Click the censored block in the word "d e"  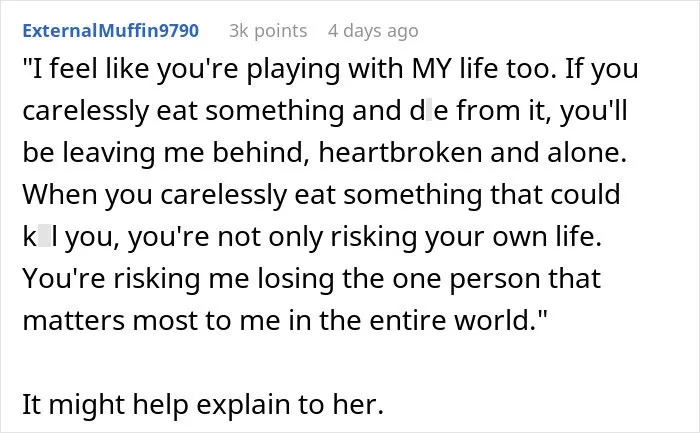tap(429, 111)
